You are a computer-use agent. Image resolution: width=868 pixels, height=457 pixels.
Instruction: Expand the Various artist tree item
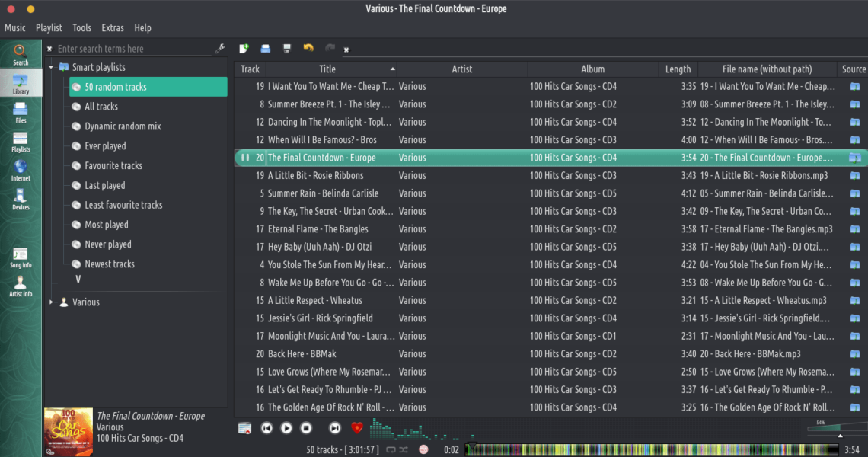pyautogui.click(x=51, y=302)
